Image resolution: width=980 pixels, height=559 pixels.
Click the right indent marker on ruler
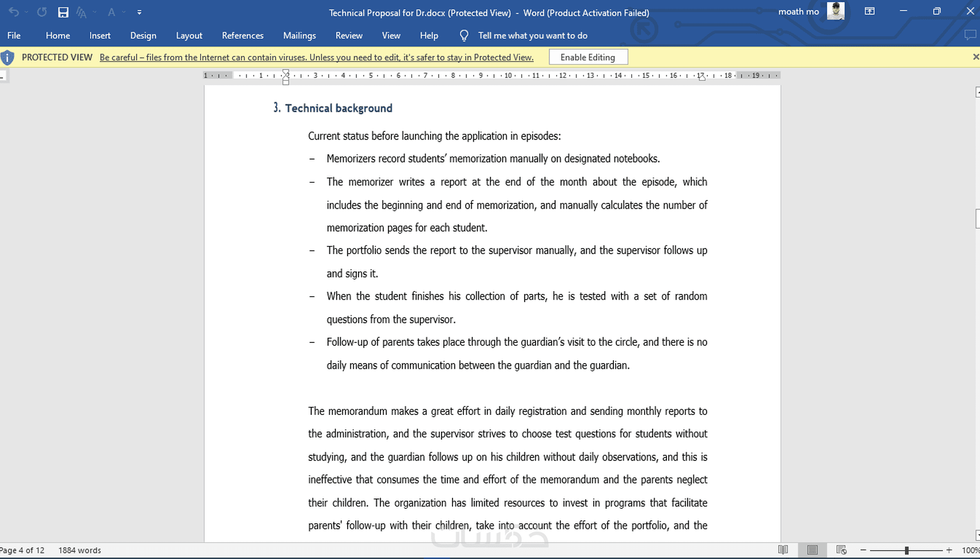(702, 77)
